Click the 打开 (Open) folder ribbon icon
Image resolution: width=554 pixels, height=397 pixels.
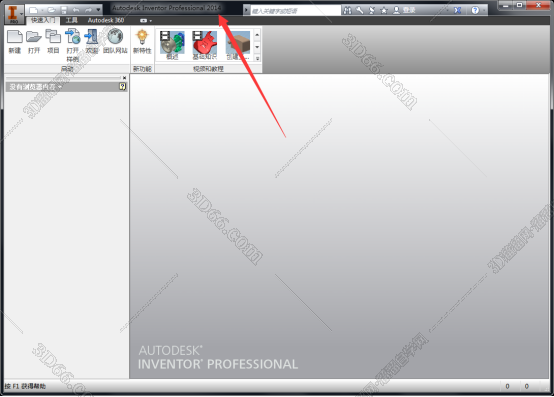[x=34, y=42]
